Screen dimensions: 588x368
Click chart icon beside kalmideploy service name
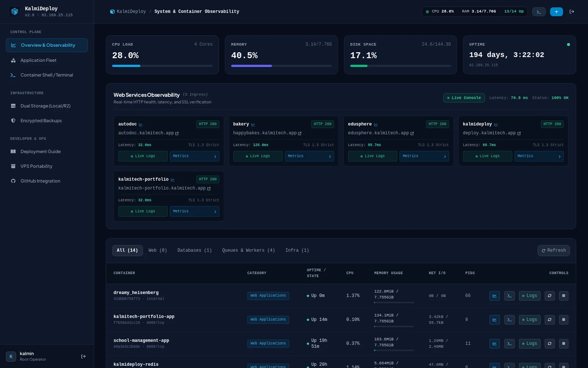[496, 124]
